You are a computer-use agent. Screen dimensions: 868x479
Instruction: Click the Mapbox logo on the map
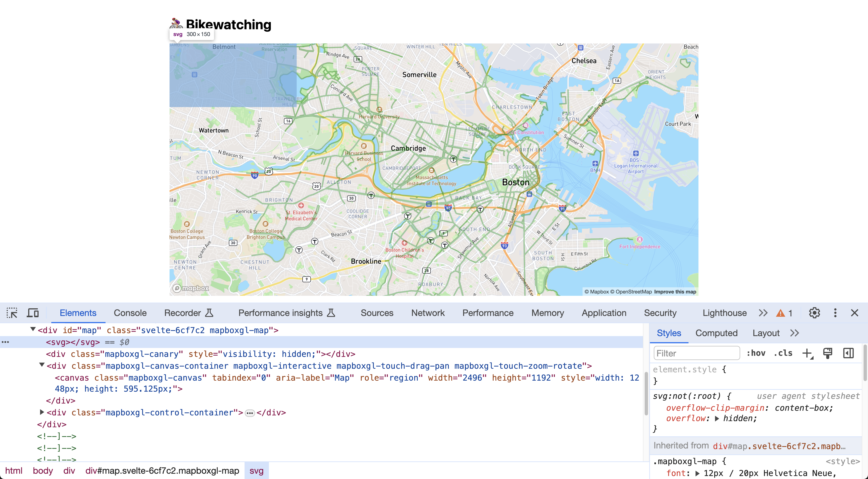[x=191, y=288]
